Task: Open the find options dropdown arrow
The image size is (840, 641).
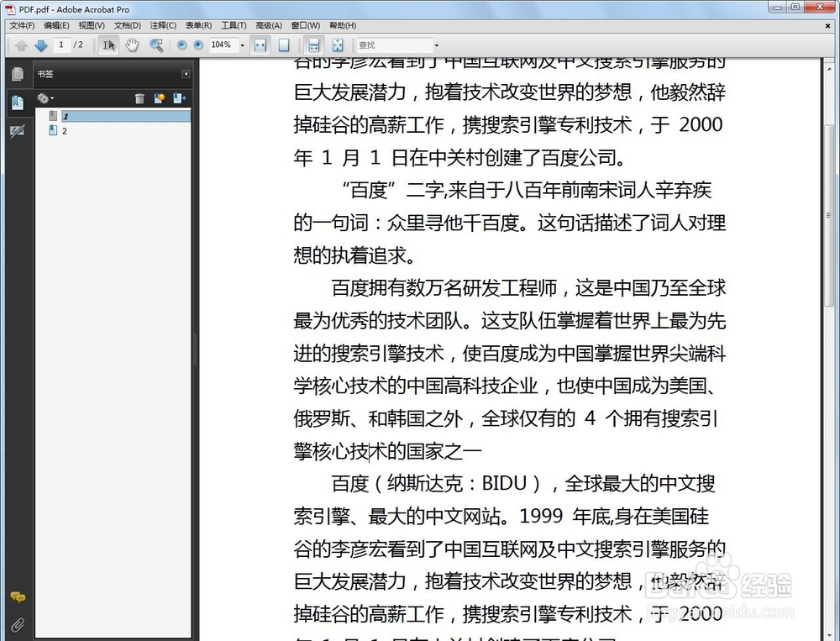Action: tap(437, 45)
